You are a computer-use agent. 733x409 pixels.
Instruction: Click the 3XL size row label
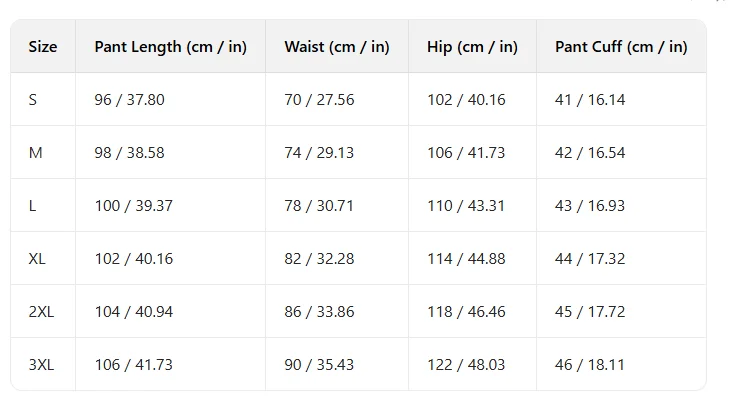coord(41,365)
